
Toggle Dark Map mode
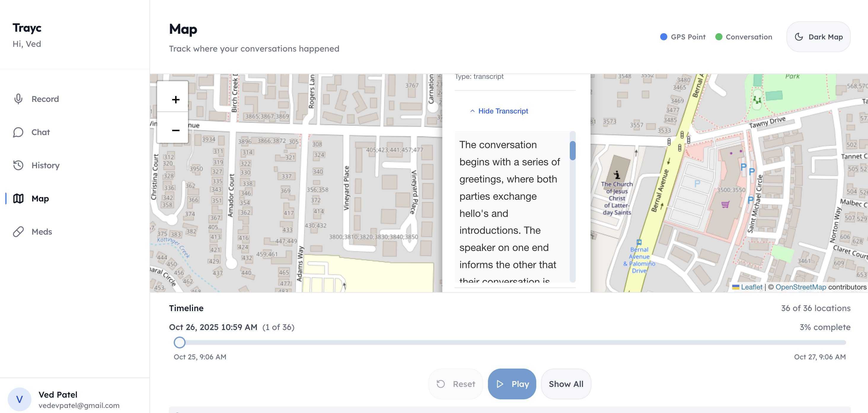pyautogui.click(x=818, y=37)
